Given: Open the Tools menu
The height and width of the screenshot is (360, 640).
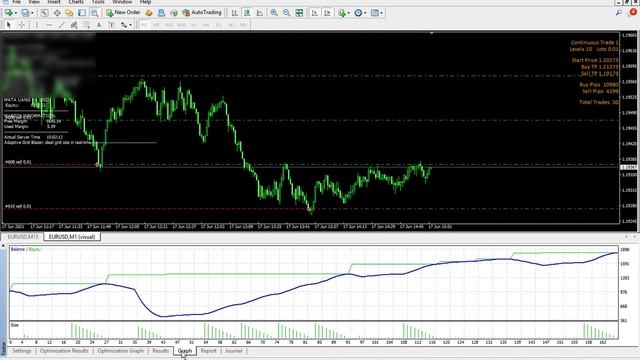Looking at the screenshot, I should 98,2.
